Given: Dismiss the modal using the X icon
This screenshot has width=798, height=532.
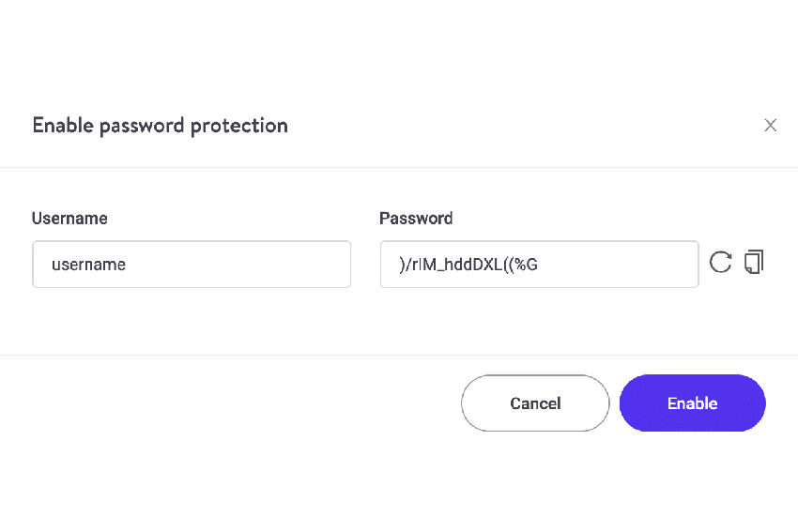Looking at the screenshot, I should (770, 126).
